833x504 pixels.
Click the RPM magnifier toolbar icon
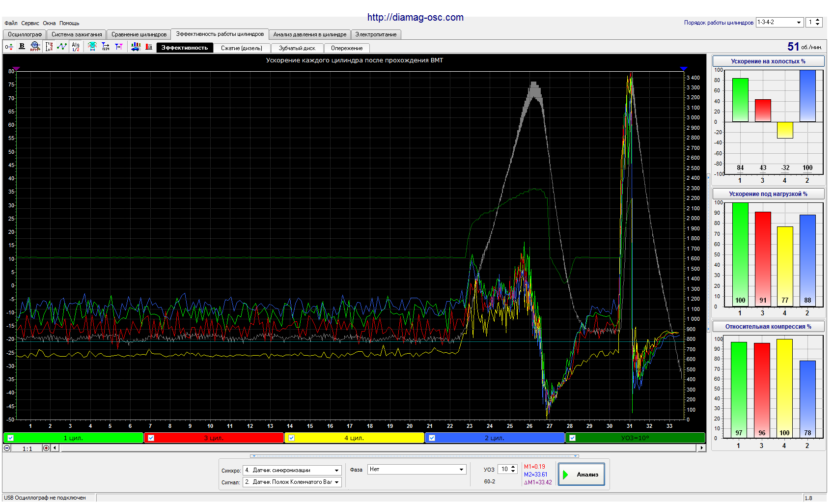coord(34,46)
